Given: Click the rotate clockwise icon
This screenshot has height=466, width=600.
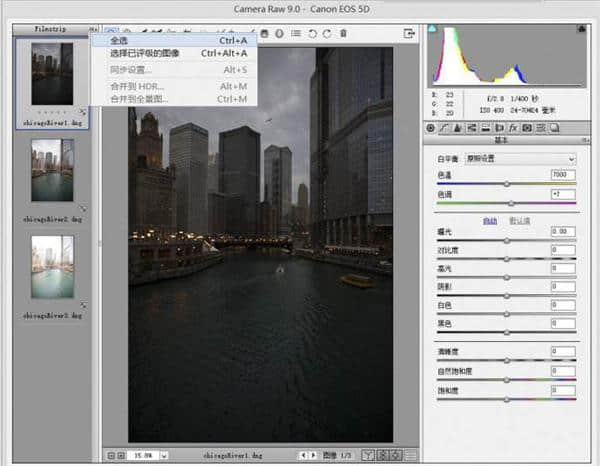Looking at the screenshot, I should tap(327, 33).
